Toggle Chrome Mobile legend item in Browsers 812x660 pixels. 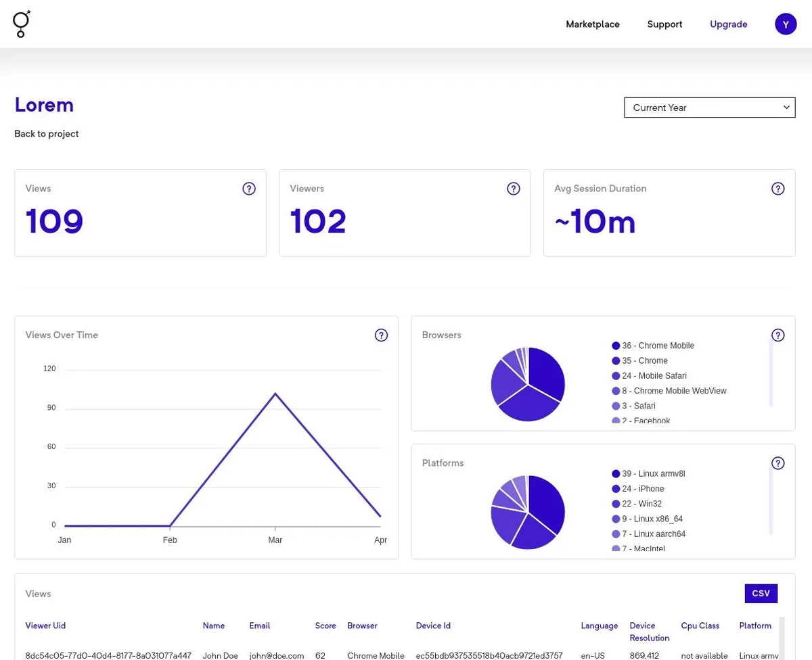tap(658, 346)
